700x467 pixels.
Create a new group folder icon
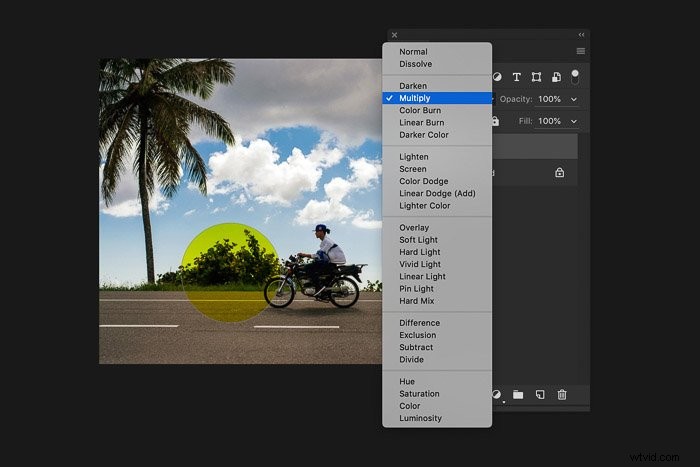[x=518, y=395]
